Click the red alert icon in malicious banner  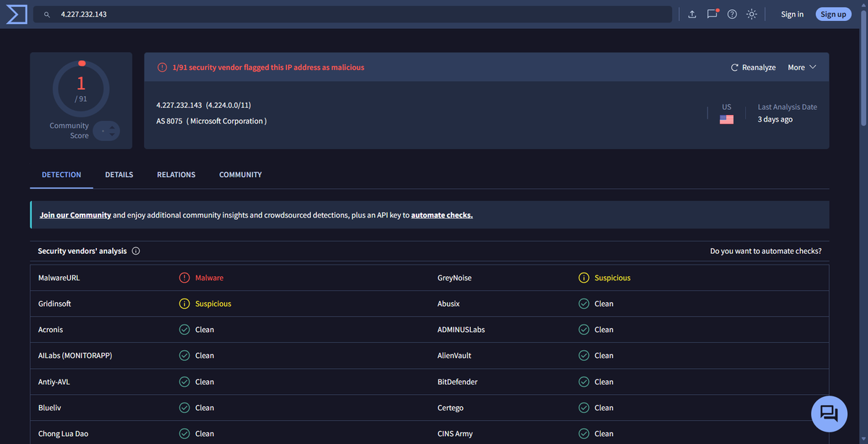pos(162,67)
